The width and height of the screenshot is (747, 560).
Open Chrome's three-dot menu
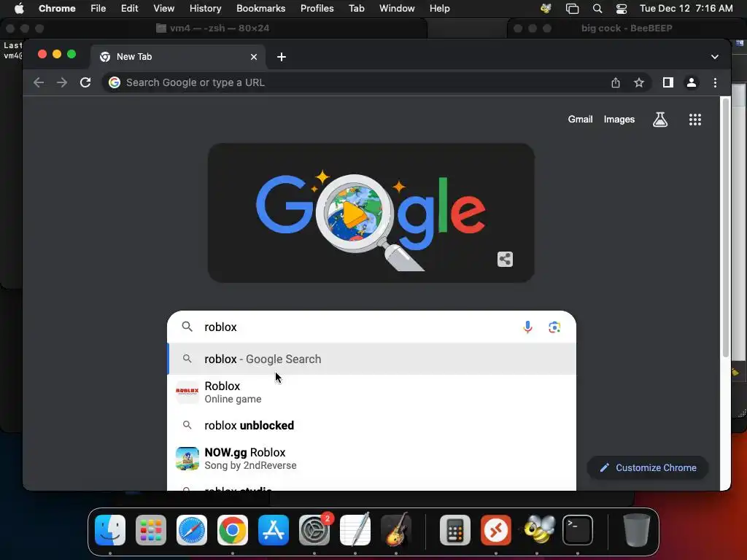(715, 82)
